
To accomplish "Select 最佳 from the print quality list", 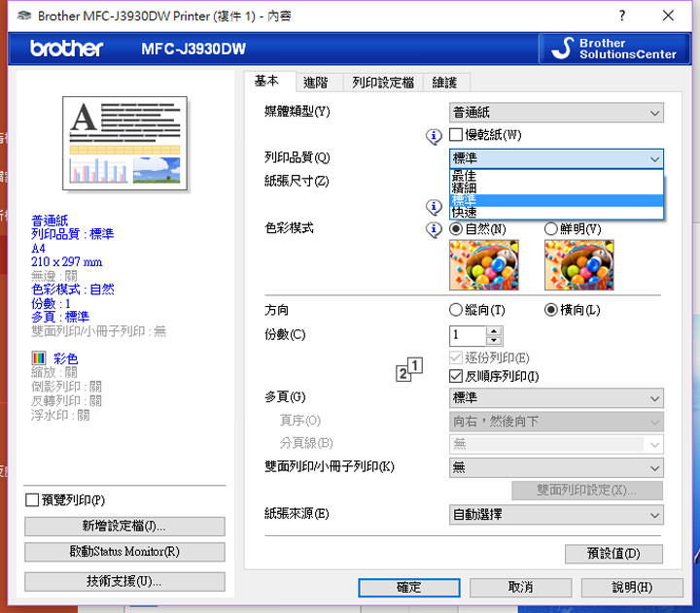I will point(556,175).
